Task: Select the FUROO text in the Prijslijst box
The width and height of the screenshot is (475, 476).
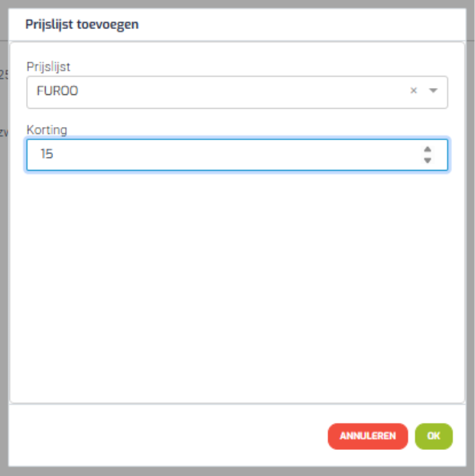Action: [57, 91]
